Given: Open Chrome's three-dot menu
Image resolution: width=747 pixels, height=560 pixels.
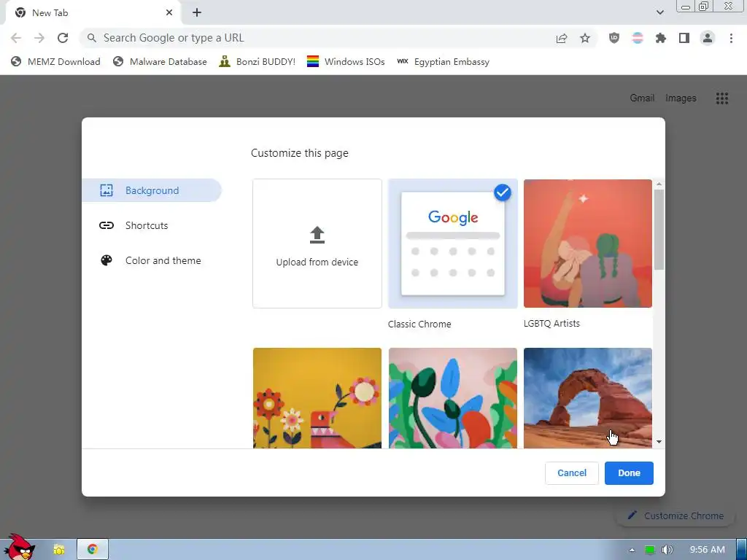Looking at the screenshot, I should [x=731, y=38].
